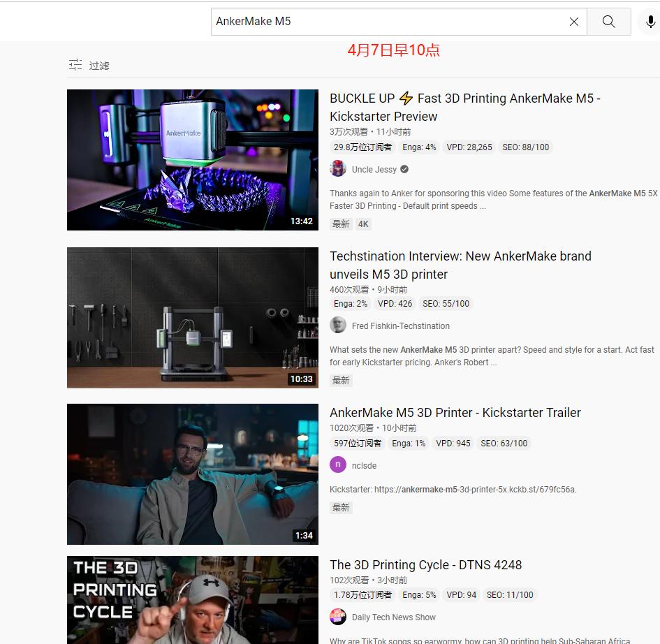Click the Enga: 4% badge
660x644 pixels.
(x=419, y=147)
